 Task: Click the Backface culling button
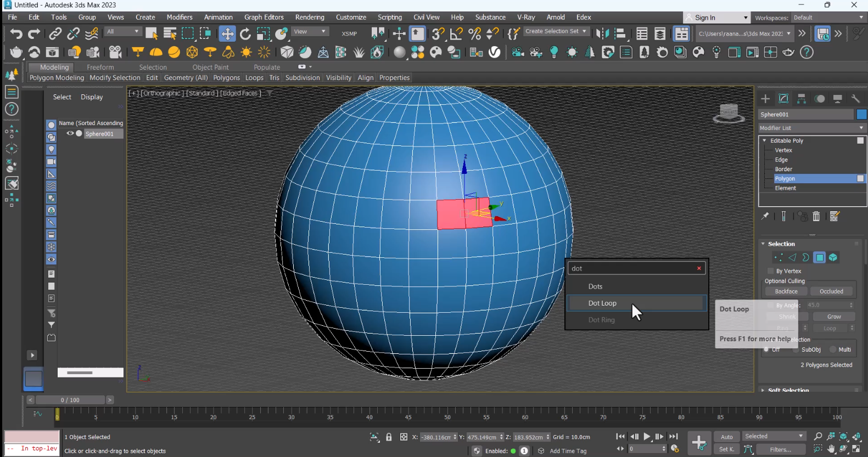tap(786, 291)
